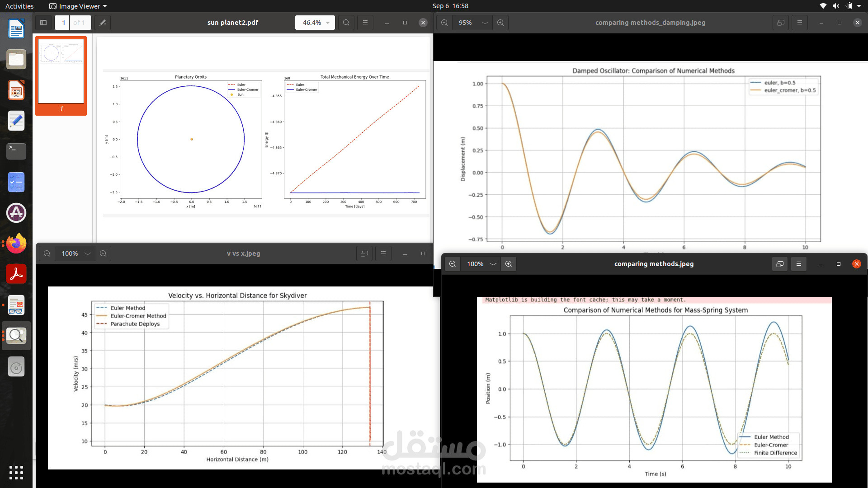Screen dimensions: 868x488
Task: Open hamburger menu of sun planet2.pdf window
Action: tap(365, 23)
